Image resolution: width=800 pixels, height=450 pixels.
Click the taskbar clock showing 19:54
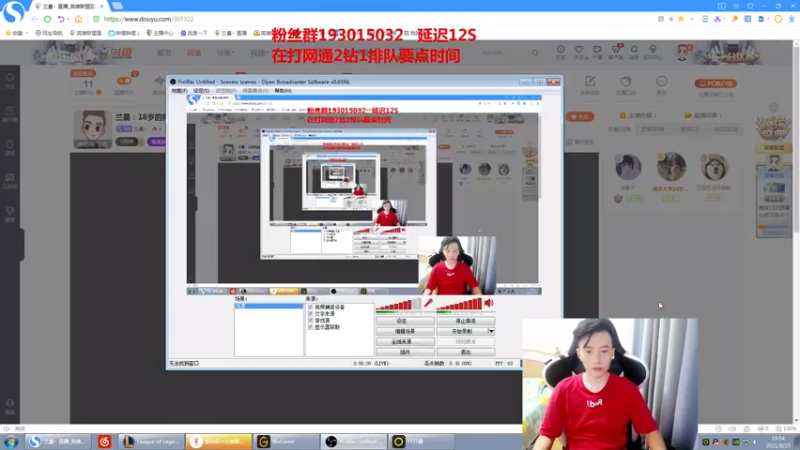pos(778,442)
